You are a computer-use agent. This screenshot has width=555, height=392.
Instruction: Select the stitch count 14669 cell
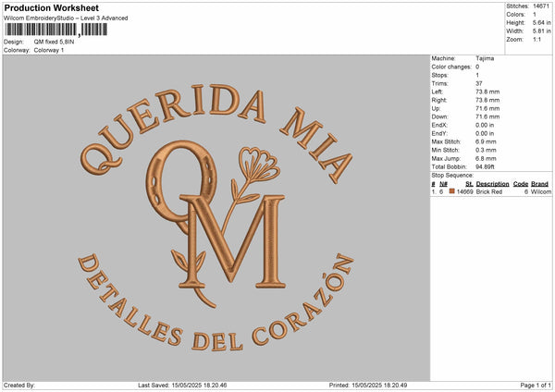[464, 191]
